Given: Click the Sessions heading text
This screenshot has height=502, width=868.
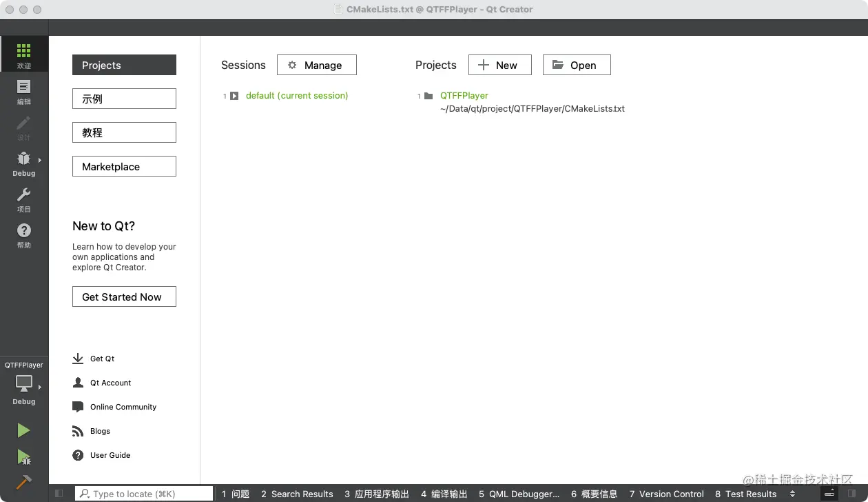Looking at the screenshot, I should coord(243,65).
